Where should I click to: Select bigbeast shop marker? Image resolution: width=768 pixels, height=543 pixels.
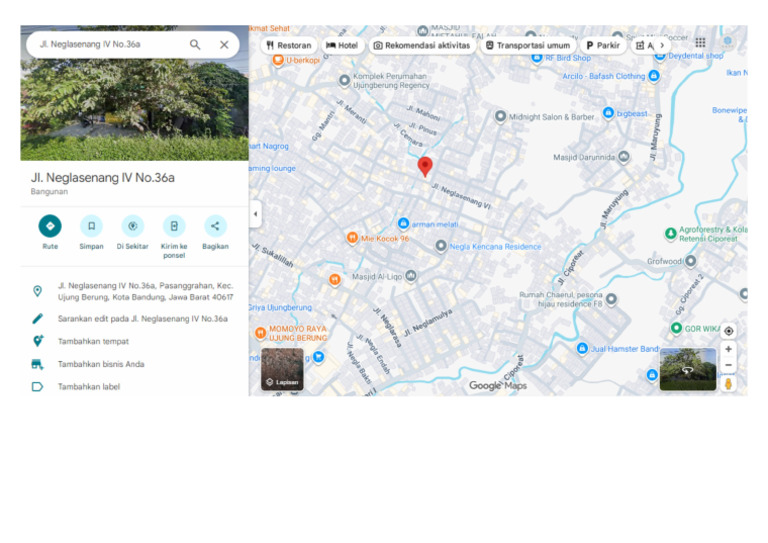[x=608, y=113]
